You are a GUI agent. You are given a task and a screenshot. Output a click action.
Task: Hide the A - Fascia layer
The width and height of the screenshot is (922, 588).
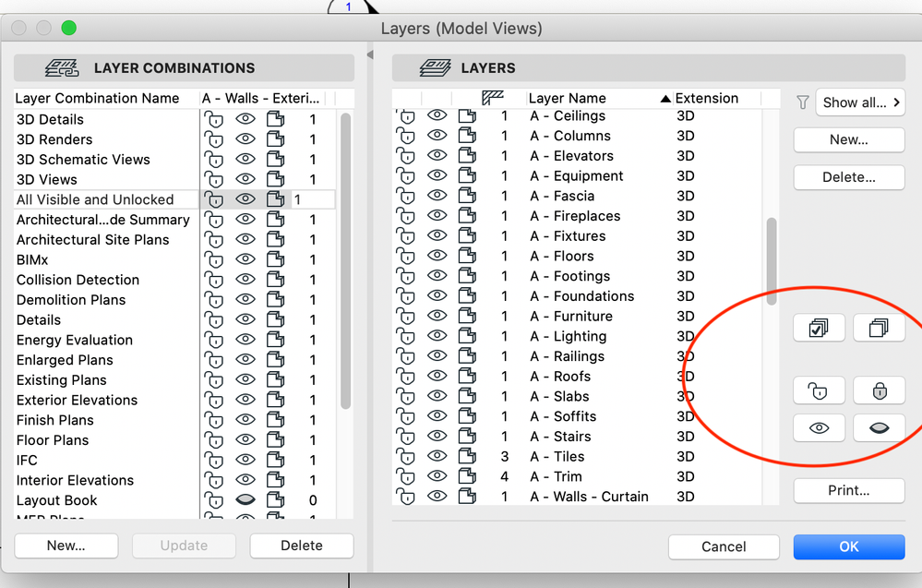click(437, 195)
